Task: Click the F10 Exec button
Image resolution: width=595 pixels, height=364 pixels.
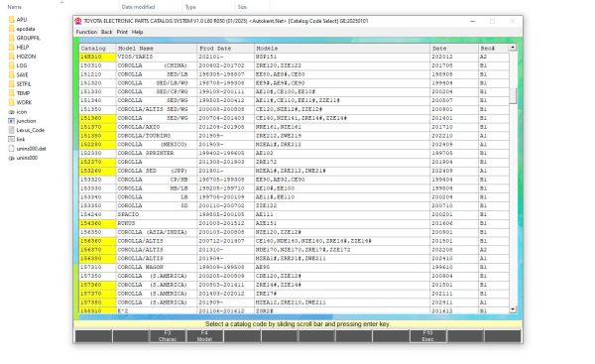Action: [x=427, y=336]
